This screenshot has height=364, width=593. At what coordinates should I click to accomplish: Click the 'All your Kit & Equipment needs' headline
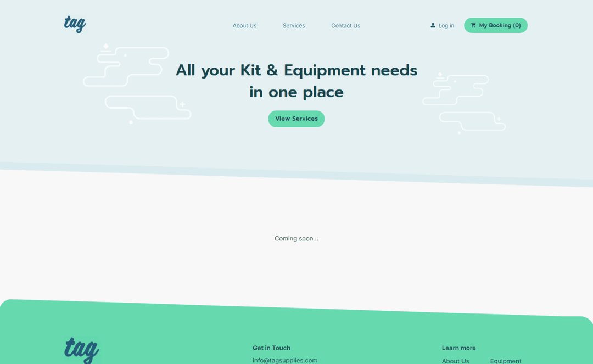click(296, 70)
